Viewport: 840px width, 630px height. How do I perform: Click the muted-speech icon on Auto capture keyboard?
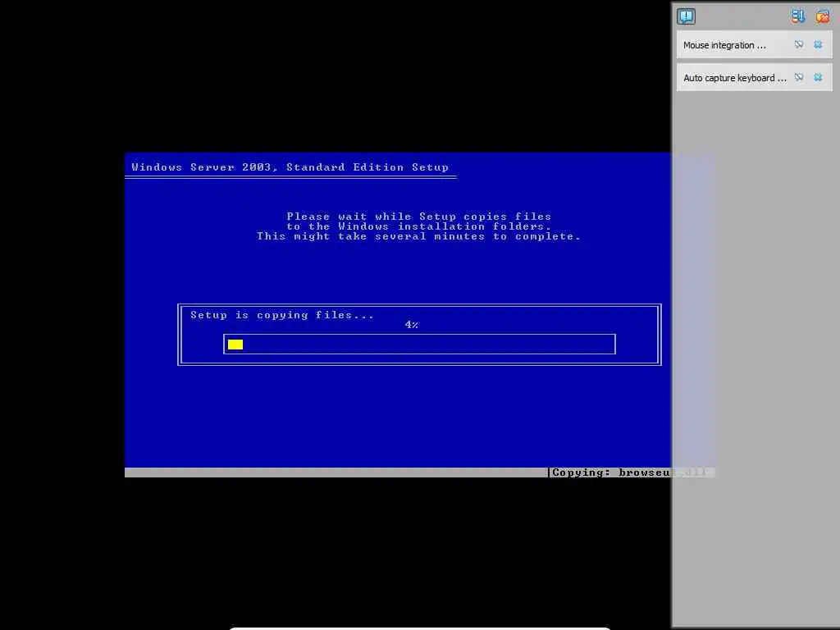(799, 77)
